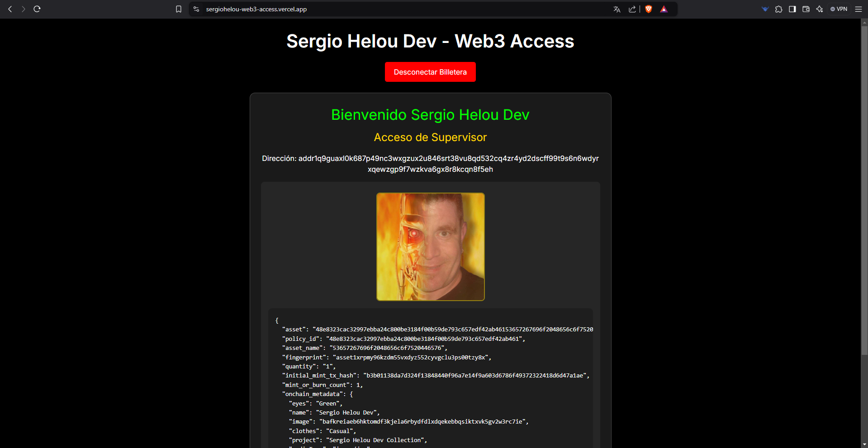Toggle the sidebar panel icon
The width and height of the screenshot is (868, 448).
[792, 9]
